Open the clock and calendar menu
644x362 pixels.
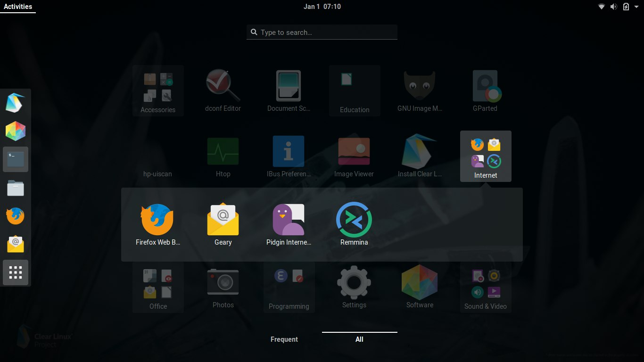[x=322, y=6]
